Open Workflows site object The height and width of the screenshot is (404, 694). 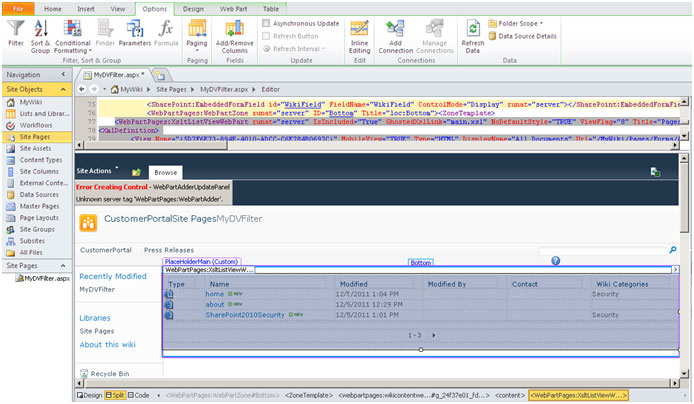pyautogui.click(x=30, y=125)
